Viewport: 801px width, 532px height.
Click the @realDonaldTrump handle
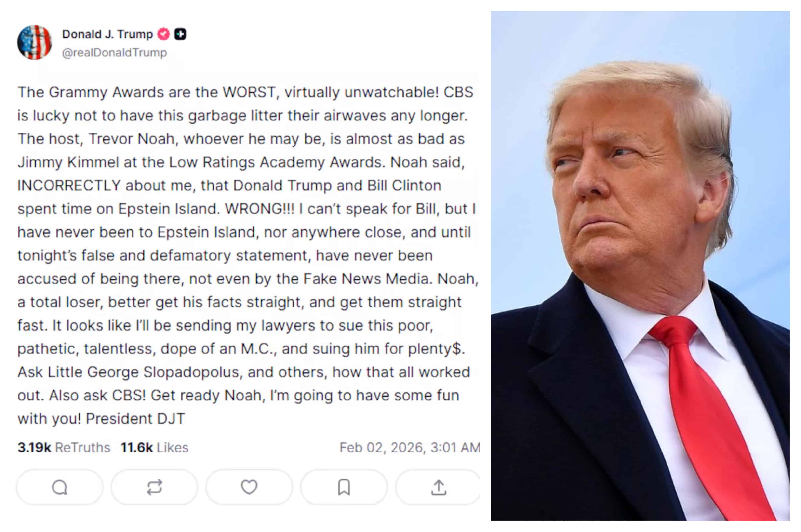click(114, 53)
